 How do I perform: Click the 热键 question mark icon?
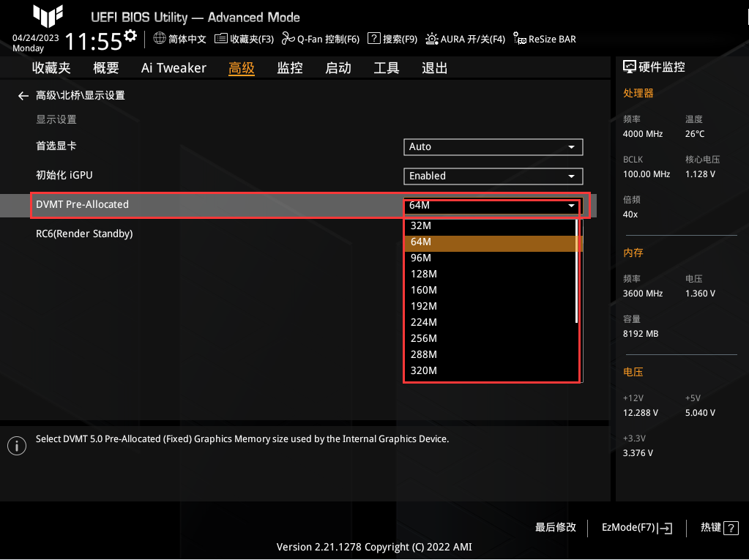click(730, 528)
